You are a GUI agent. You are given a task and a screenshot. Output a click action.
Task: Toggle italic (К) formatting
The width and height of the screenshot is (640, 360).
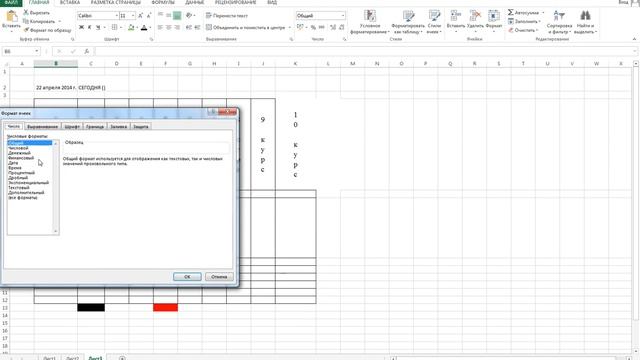point(89,27)
